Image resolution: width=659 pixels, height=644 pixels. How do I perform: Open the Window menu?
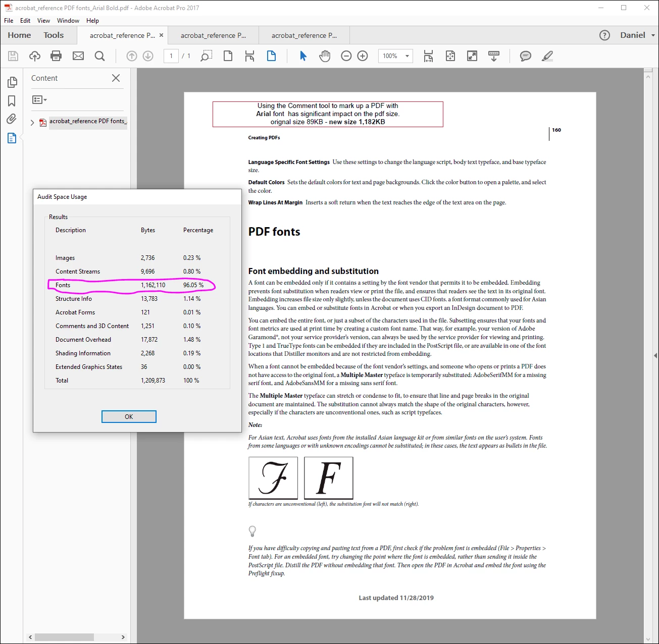68,21
